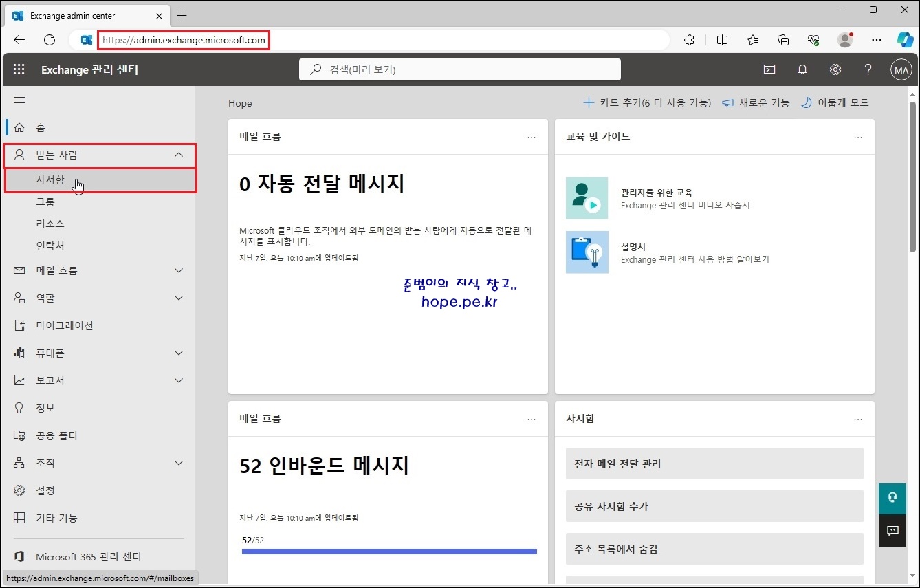The height and width of the screenshot is (588, 920).
Task: Click the 관리자를 위한 교육 thumbnail image
Action: click(587, 198)
